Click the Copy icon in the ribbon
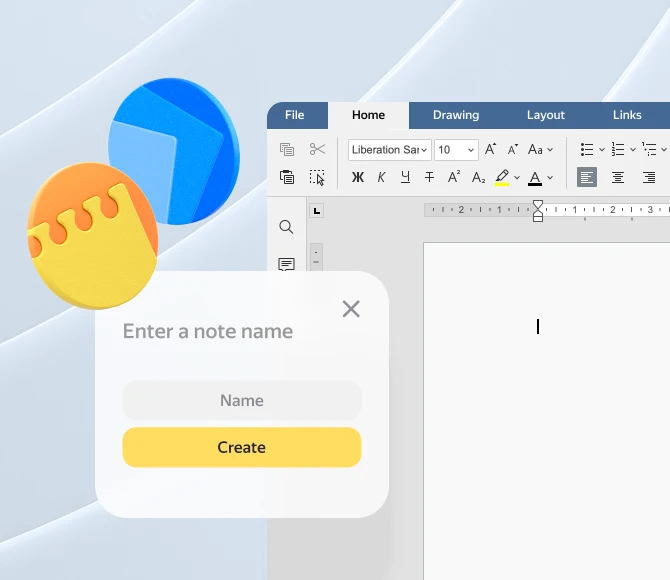This screenshot has height=580, width=670. [x=287, y=149]
